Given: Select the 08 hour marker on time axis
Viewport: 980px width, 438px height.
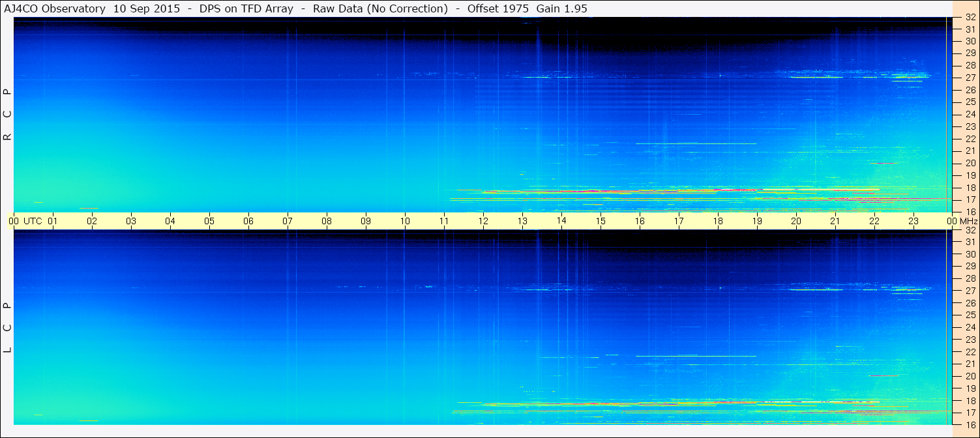Looking at the screenshot, I should click(x=327, y=221).
